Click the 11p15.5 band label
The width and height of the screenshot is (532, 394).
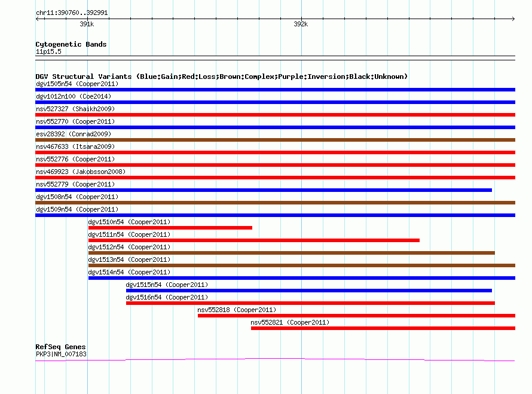pos(48,52)
